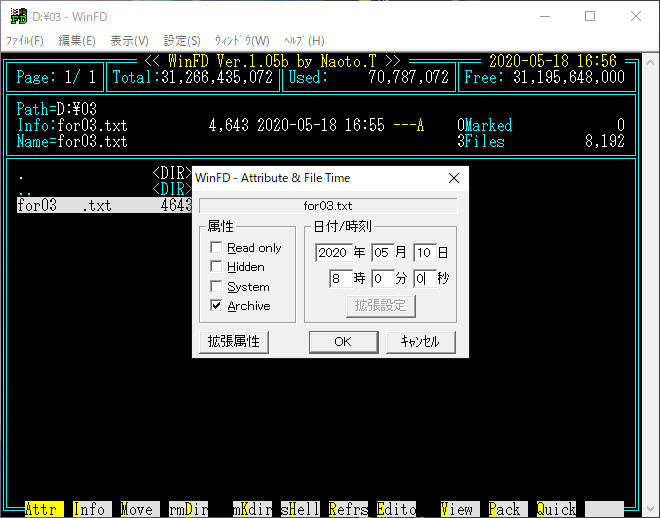This screenshot has width=660, height=518.
Task: Click the Pack function key
Action: click(x=508, y=509)
